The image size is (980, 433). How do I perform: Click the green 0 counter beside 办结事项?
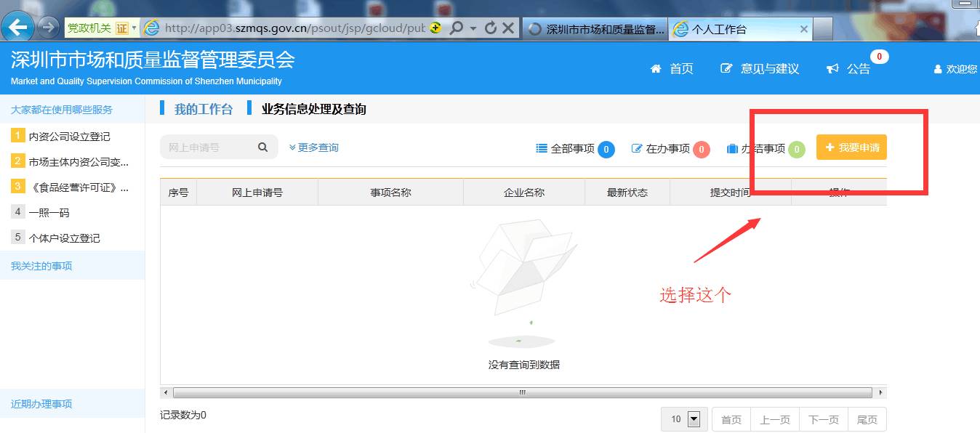coord(798,149)
